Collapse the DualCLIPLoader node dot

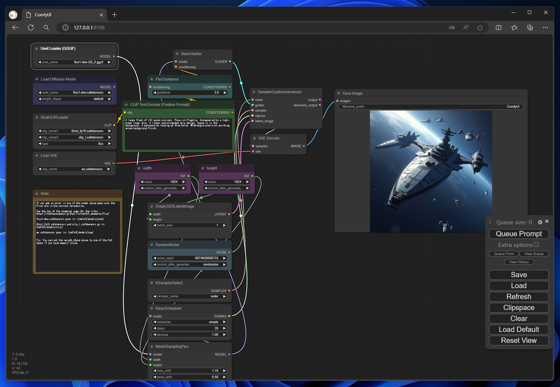point(36,117)
